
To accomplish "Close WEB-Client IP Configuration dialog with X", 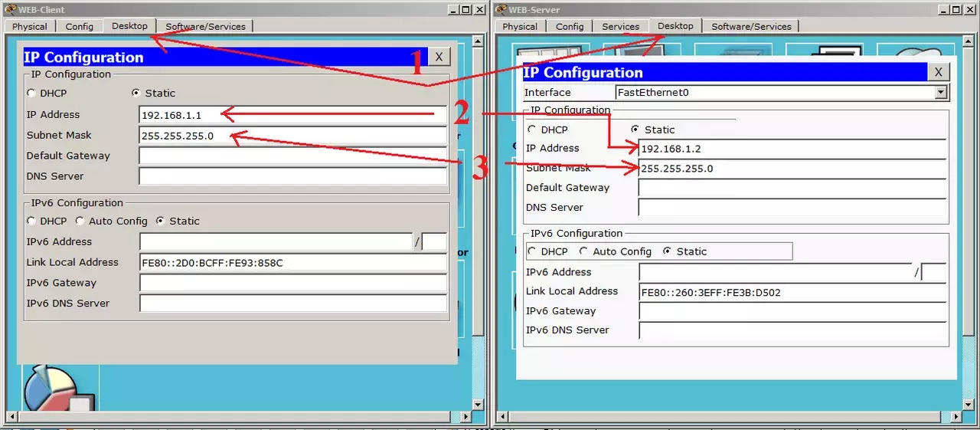I will click(439, 57).
